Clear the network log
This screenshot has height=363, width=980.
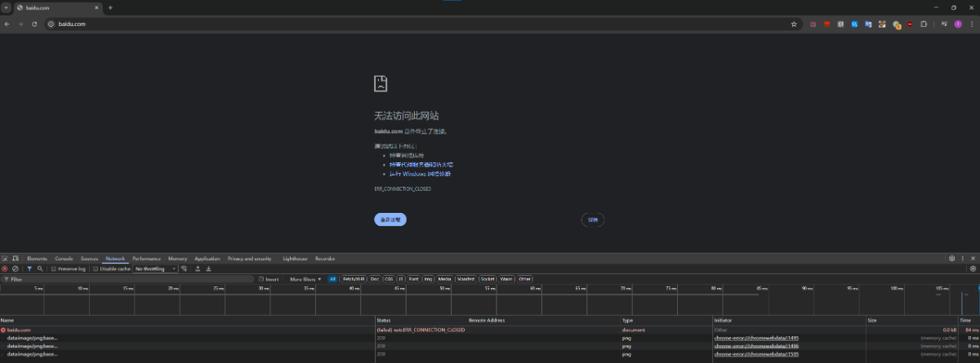[x=16, y=268]
